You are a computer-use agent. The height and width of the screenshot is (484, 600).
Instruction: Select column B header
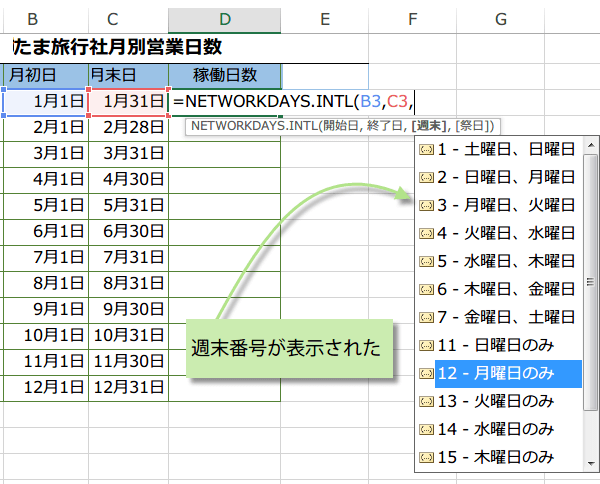46,19
